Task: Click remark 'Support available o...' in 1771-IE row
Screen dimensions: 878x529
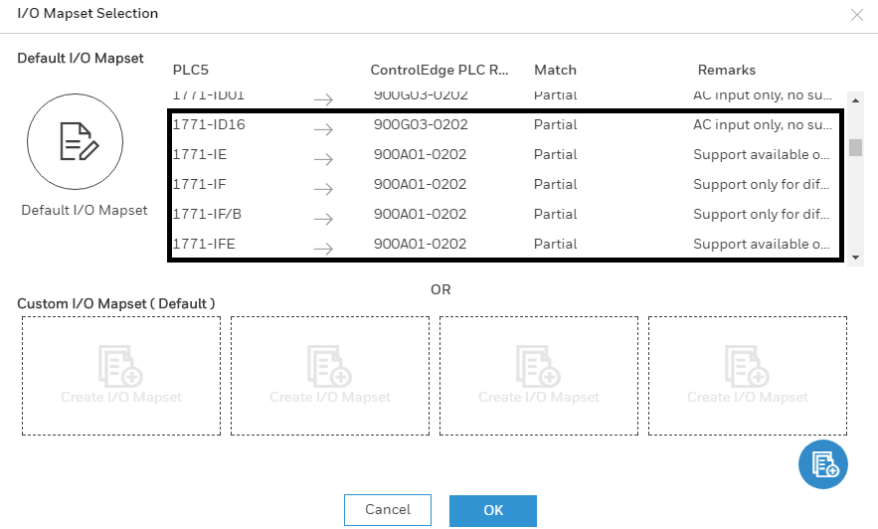Action: [761, 155]
